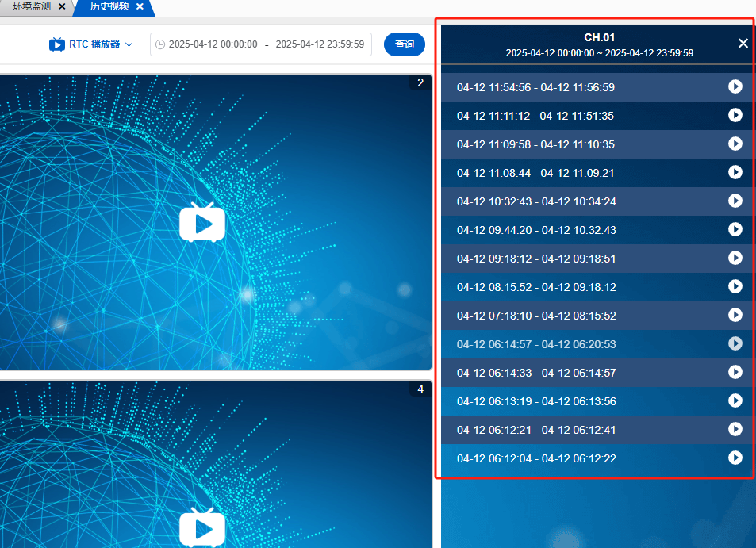The height and width of the screenshot is (548, 756).
Task: Close the 历史视频 tab
Action: tap(140, 6)
